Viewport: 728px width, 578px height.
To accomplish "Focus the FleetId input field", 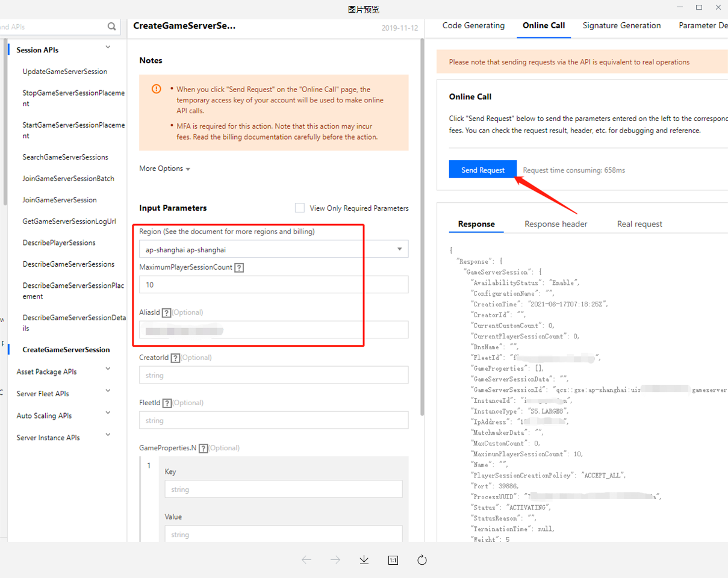I will point(273,420).
